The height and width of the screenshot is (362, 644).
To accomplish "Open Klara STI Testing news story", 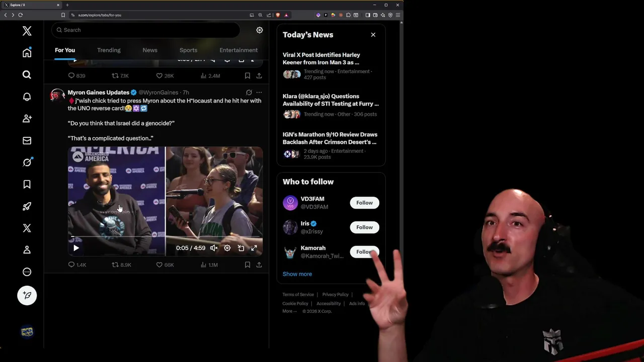I will [331, 106].
